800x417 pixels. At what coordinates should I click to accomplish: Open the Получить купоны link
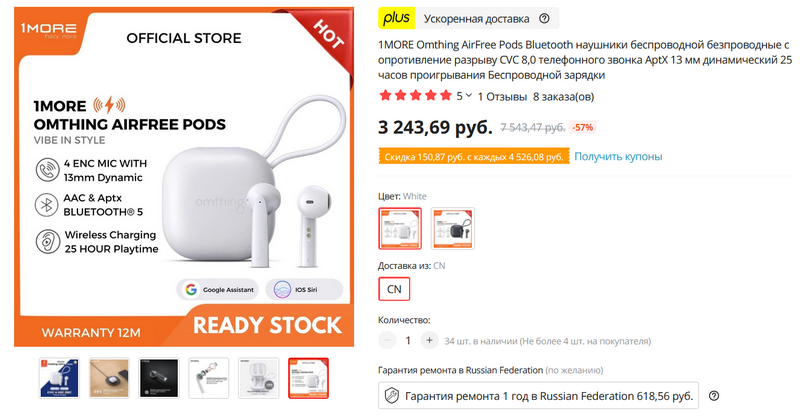[x=618, y=156]
